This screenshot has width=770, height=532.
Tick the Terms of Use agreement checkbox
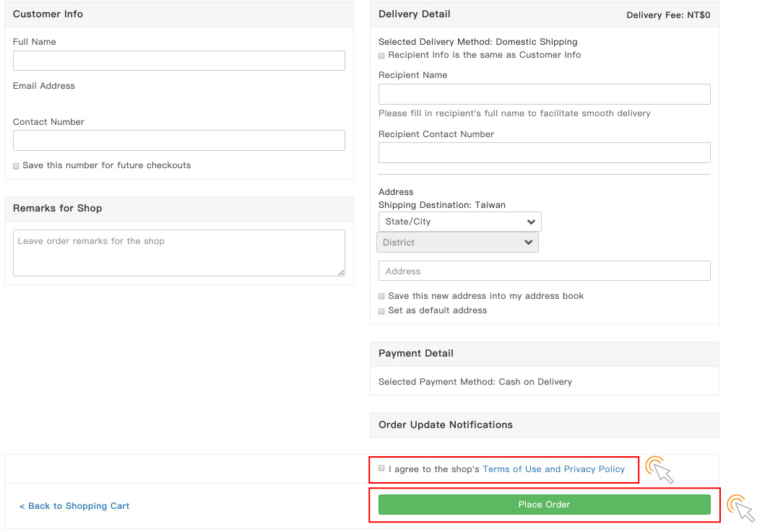pyautogui.click(x=381, y=468)
